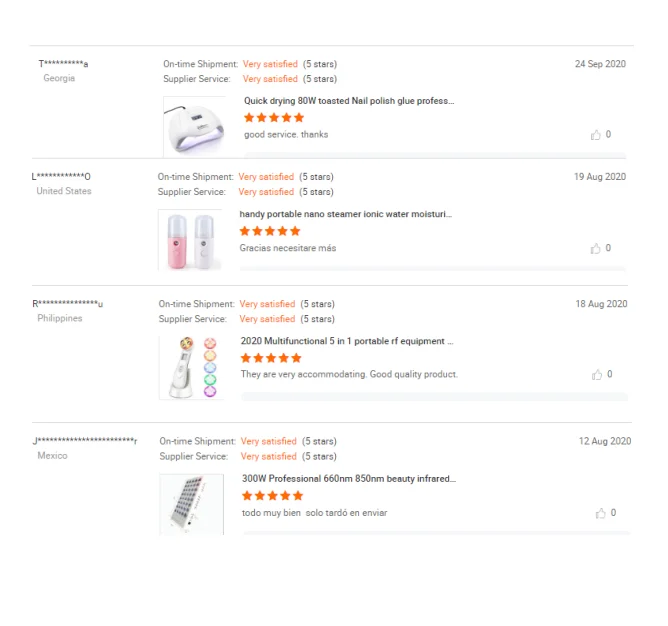
Task: Open "Quick drying 80W toasted Nail polish" link
Action: pyautogui.click(x=349, y=101)
